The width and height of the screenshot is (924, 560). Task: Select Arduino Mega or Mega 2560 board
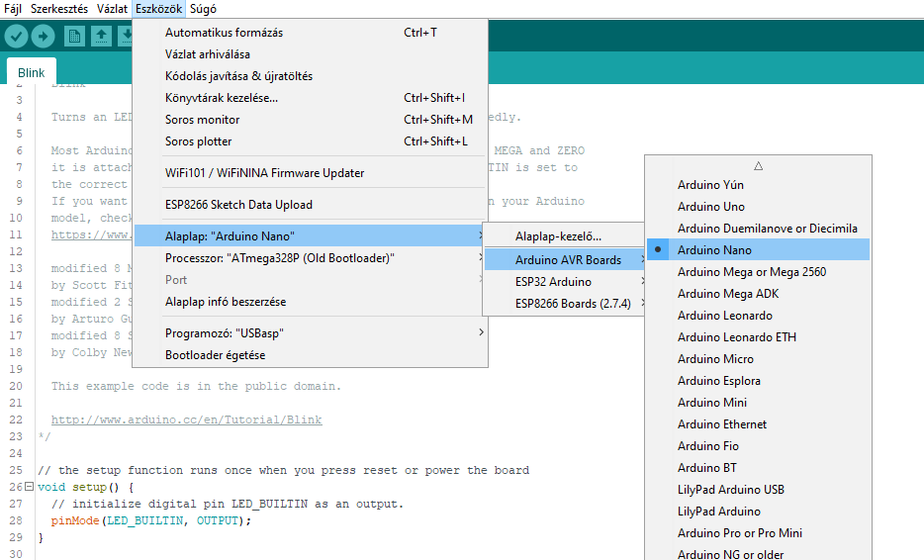pos(758,272)
